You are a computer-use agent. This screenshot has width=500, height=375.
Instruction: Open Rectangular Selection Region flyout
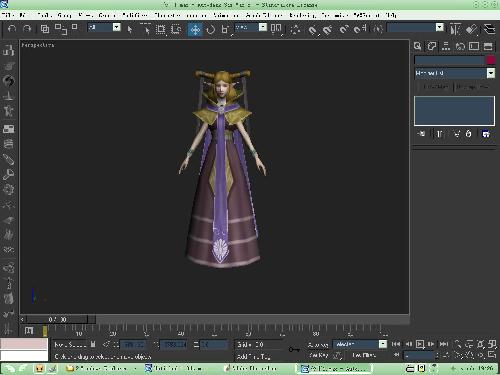[161, 29]
